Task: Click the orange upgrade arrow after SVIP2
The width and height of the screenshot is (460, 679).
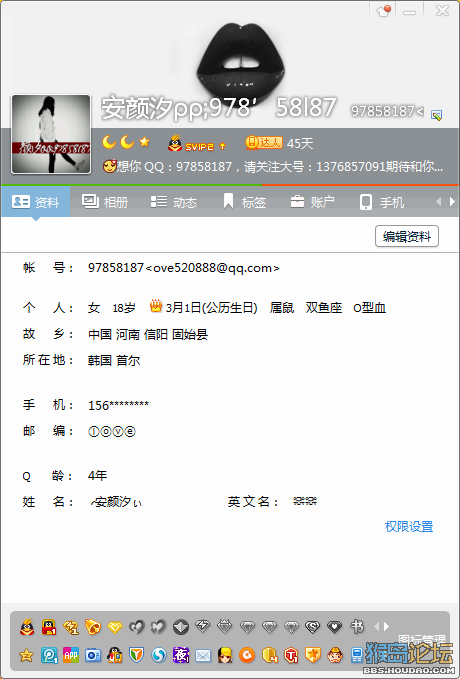Action: click(x=223, y=146)
